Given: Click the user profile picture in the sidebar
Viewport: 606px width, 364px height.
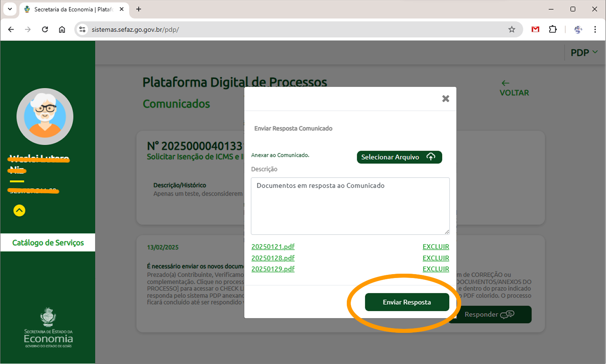Looking at the screenshot, I should tap(45, 116).
